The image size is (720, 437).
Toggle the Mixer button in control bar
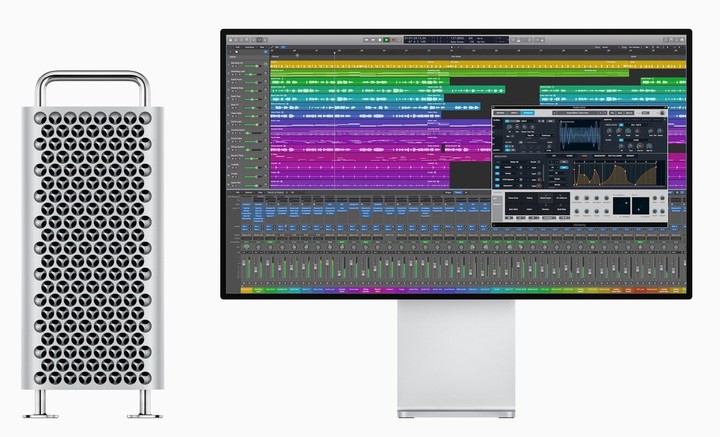pyautogui.click(x=259, y=40)
